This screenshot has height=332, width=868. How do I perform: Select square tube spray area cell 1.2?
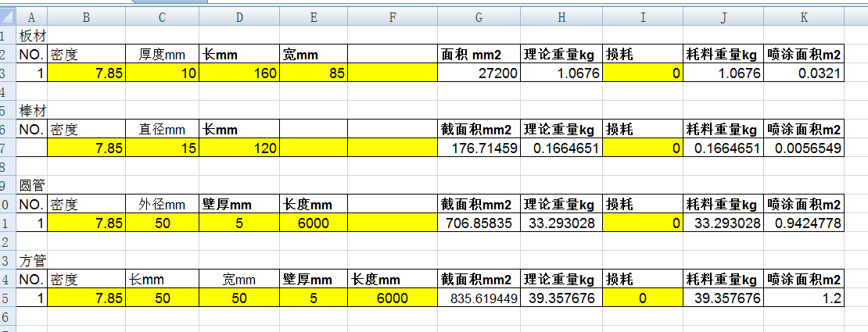804,298
